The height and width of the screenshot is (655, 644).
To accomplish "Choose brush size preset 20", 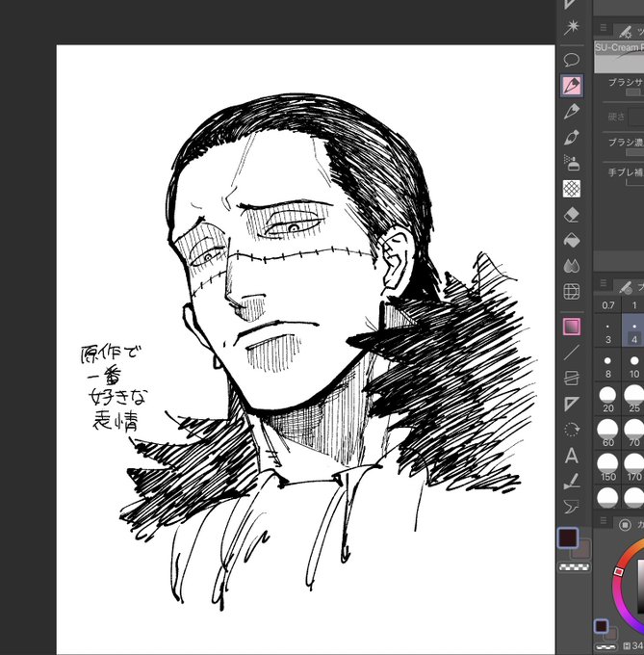I will (607, 399).
